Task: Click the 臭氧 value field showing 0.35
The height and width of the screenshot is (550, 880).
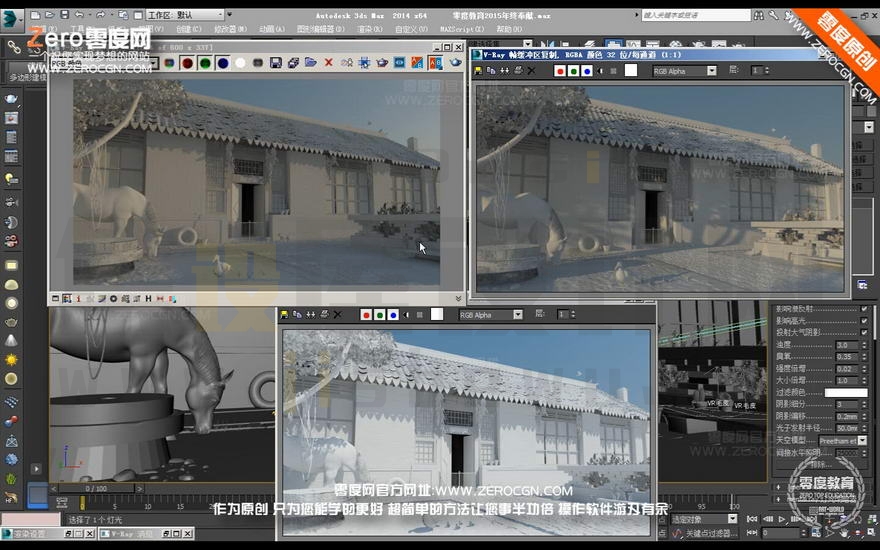Action: (847, 357)
